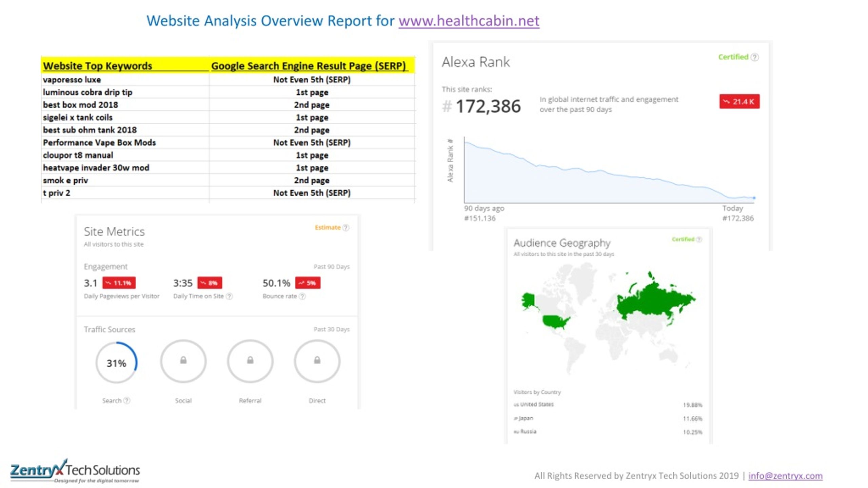868x488 pixels.
Task: Click the 31% Search traffic gauge
Action: 116,363
